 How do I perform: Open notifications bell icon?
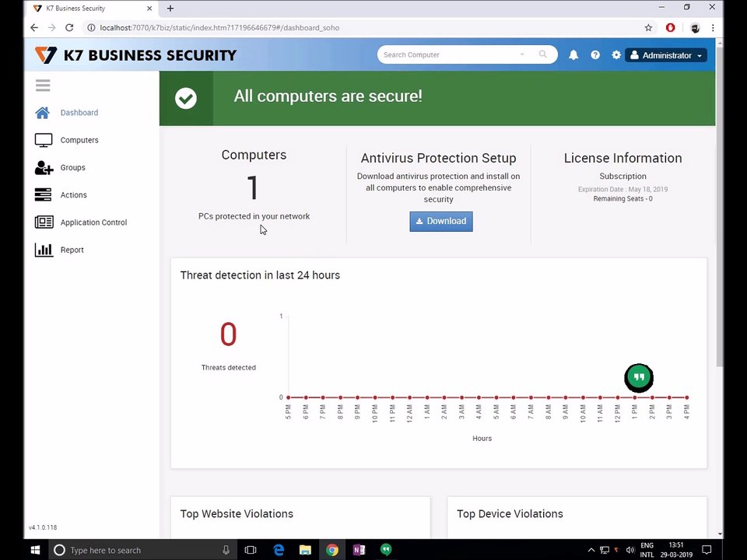coord(573,55)
